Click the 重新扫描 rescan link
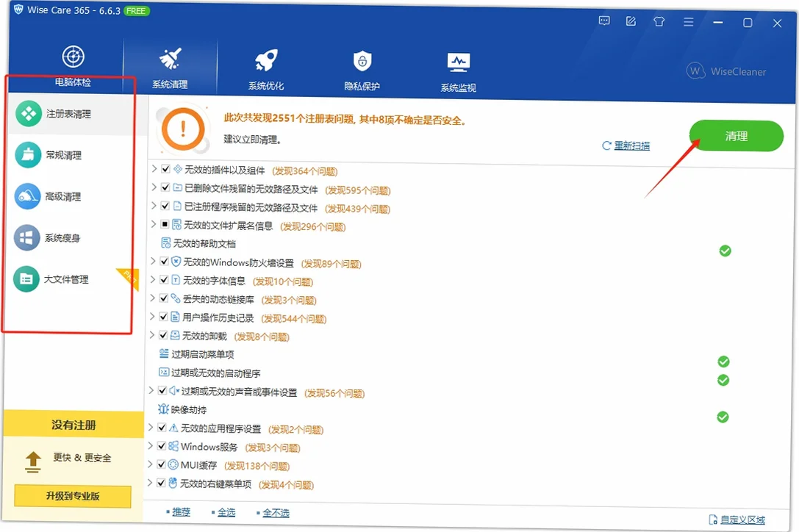The image size is (799, 532). tap(632, 145)
